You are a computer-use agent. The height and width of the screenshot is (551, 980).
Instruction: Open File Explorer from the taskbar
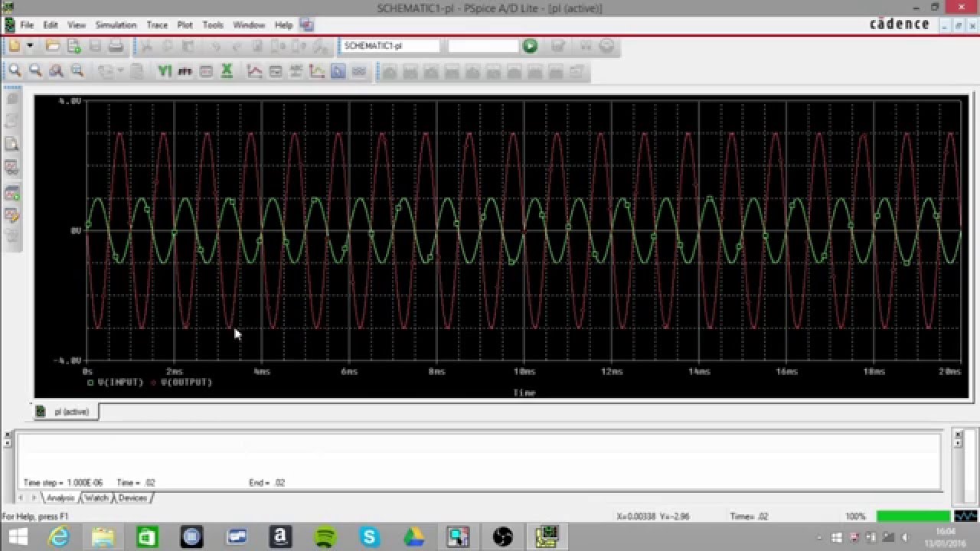click(103, 537)
